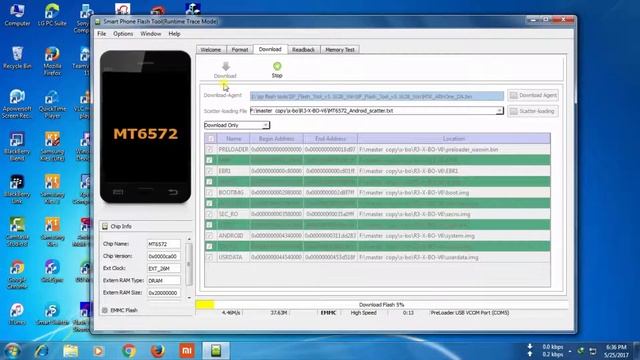Click the Extern RAM Type DRAM field
The width and height of the screenshot is (640, 360).
point(163,281)
